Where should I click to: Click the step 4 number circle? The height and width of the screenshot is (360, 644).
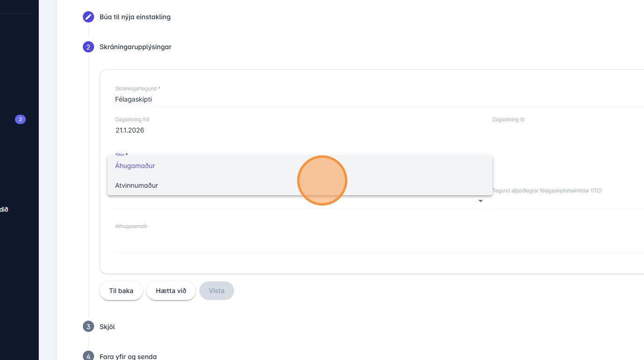click(x=88, y=356)
